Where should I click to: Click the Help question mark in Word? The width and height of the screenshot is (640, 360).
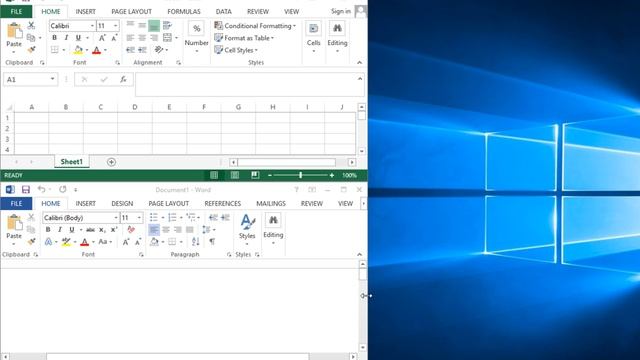[297, 189]
